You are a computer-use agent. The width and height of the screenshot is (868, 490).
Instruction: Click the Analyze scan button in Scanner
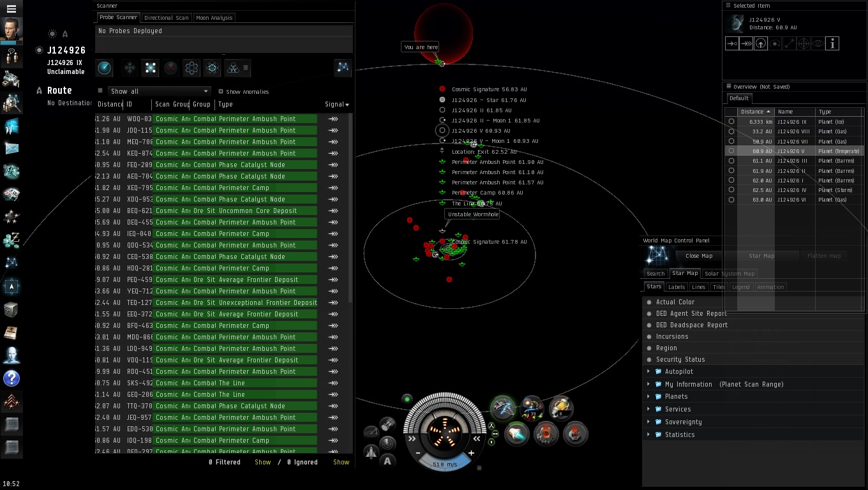tap(105, 68)
